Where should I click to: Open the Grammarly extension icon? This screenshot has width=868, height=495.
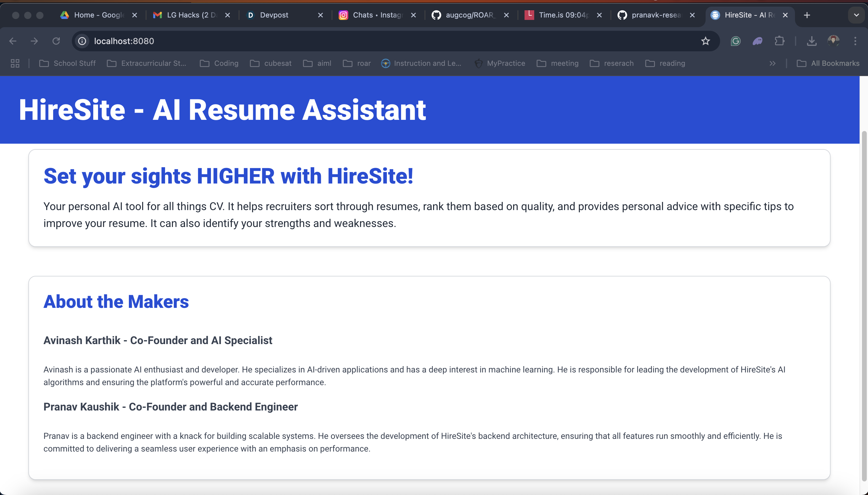[x=736, y=41]
